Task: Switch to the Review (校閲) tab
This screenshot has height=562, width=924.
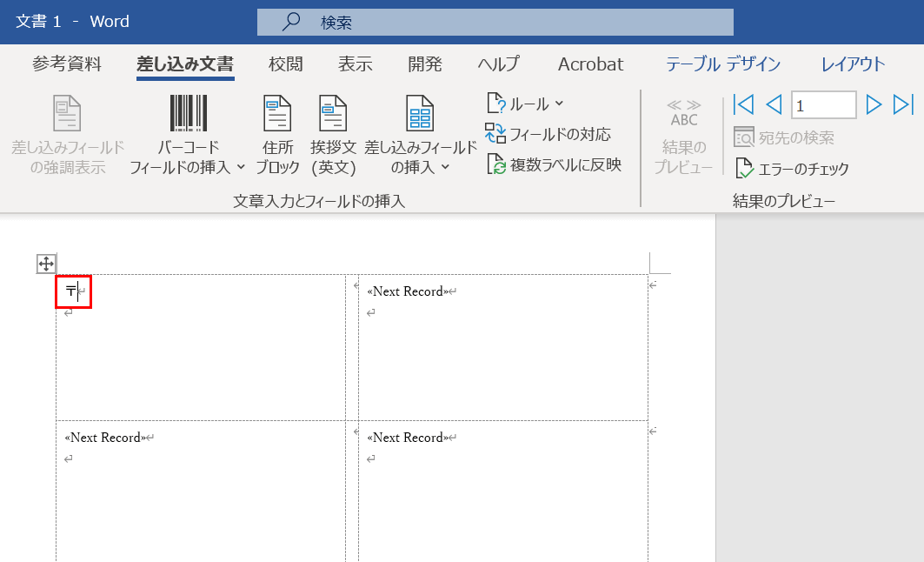Action: pyautogui.click(x=286, y=64)
